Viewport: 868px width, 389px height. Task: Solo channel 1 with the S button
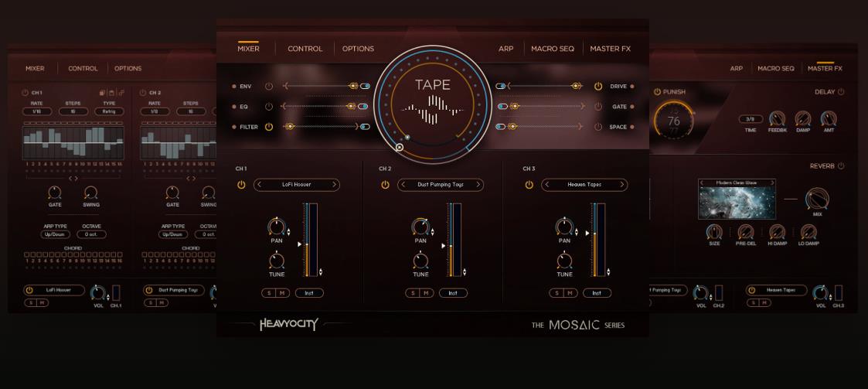268,293
